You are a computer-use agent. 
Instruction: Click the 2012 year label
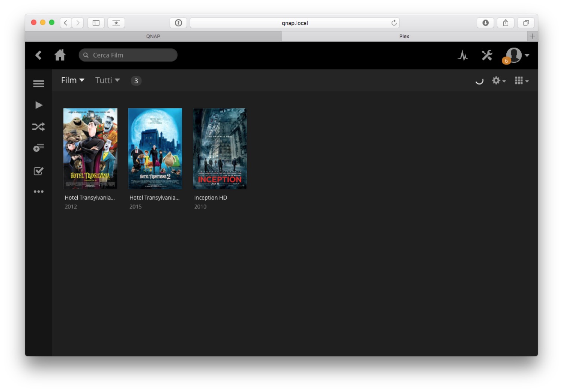pyautogui.click(x=71, y=207)
